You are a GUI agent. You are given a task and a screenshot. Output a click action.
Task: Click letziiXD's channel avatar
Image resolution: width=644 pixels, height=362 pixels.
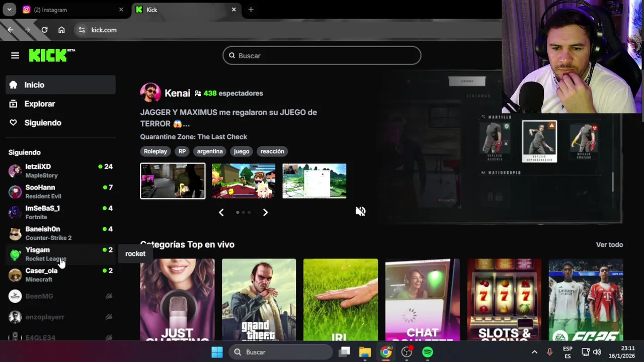point(15,171)
